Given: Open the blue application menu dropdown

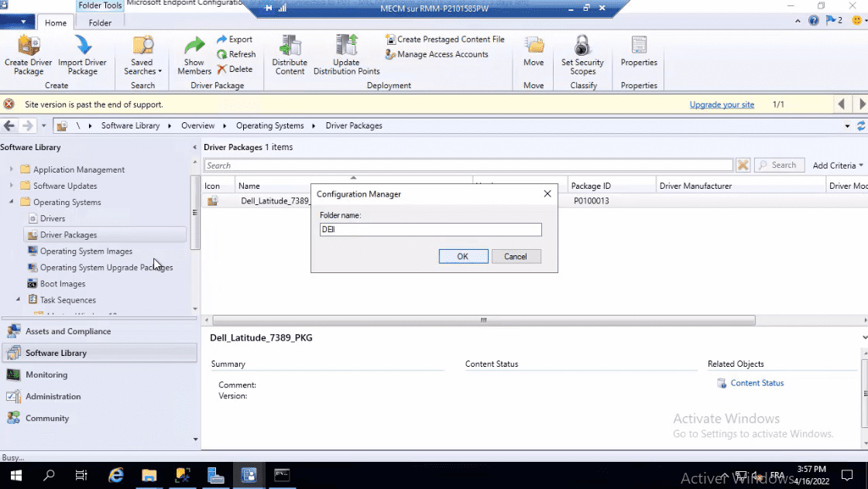Looking at the screenshot, I should point(17,22).
